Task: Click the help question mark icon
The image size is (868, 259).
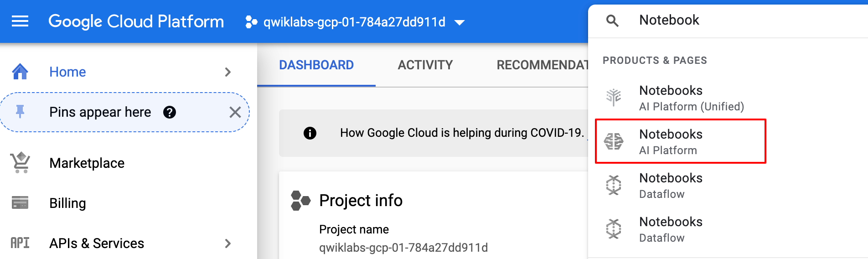Action: pos(170,112)
